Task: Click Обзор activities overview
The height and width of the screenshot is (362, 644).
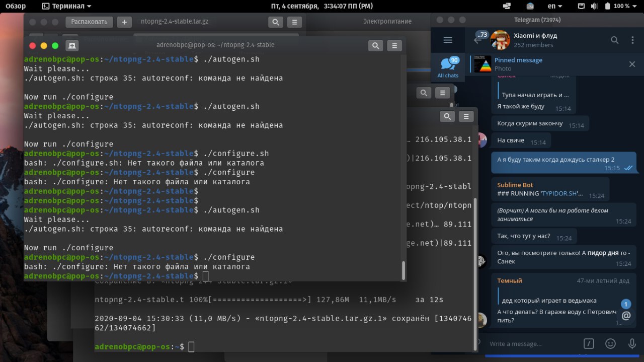Action: (x=16, y=6)
